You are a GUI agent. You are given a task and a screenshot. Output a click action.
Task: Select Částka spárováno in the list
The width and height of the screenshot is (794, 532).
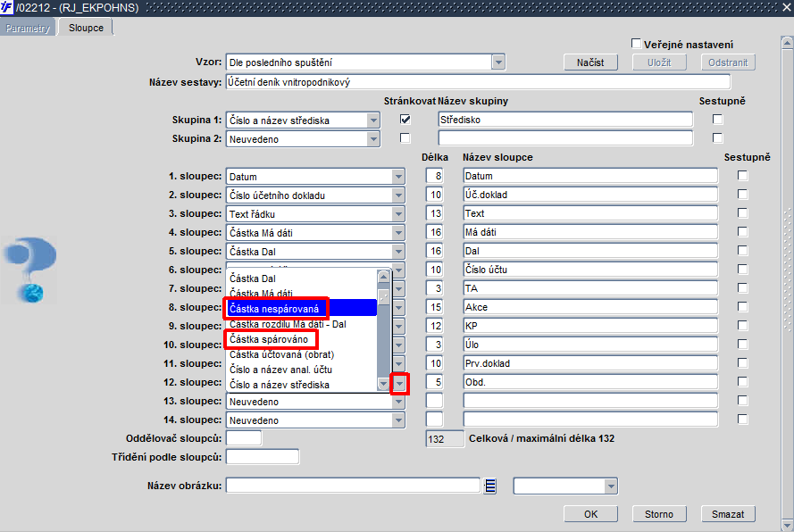(x=269, y=339)
